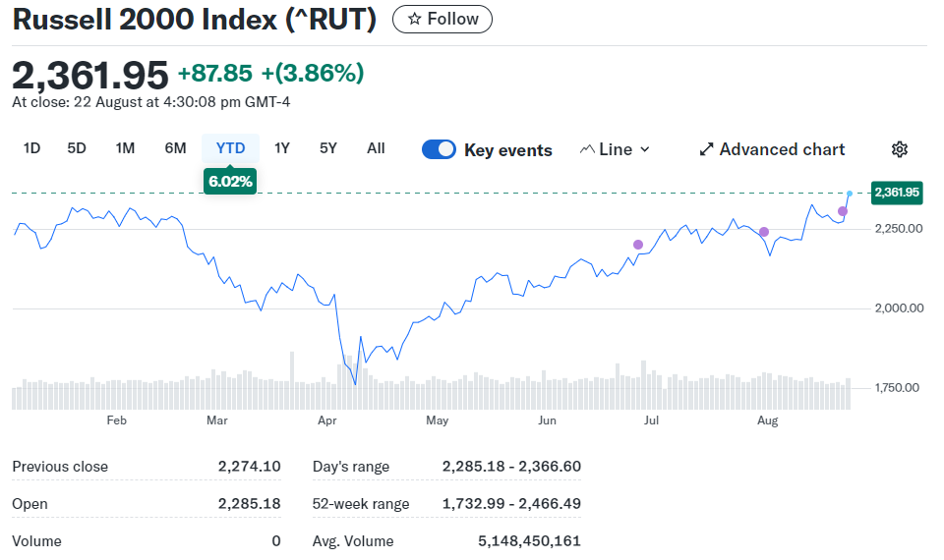Screen dimensions: 944x560
Task: Click the Avg. Volume label
Action: click(353, 540)
